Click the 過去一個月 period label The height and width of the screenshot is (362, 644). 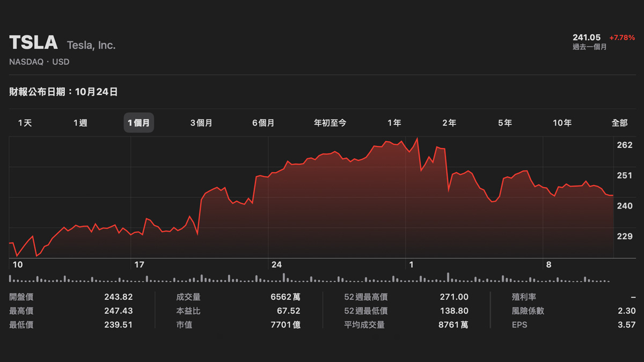pyautogui.click(x=590, y=47)
